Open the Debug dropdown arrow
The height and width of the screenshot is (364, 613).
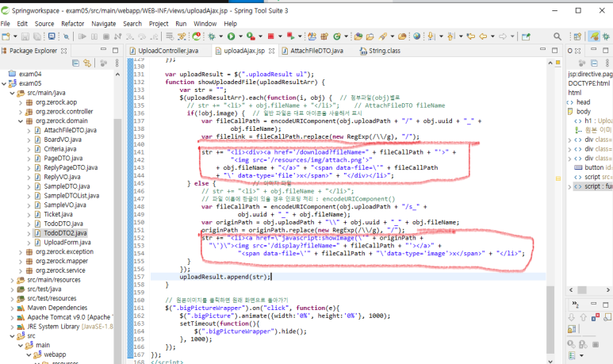click(220, 36)
